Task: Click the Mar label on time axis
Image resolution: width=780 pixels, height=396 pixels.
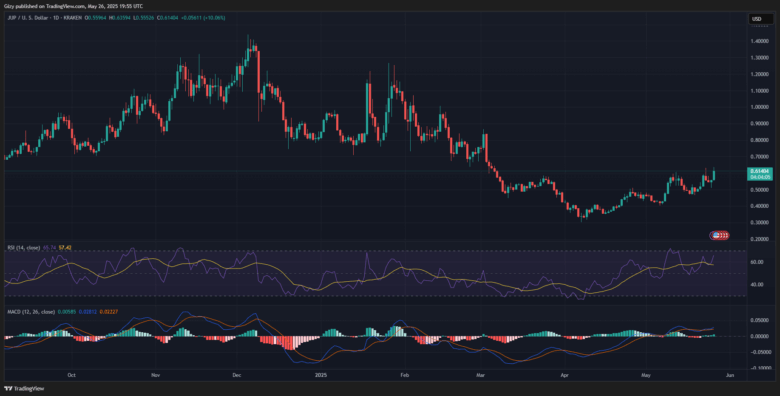Action: 481,376
